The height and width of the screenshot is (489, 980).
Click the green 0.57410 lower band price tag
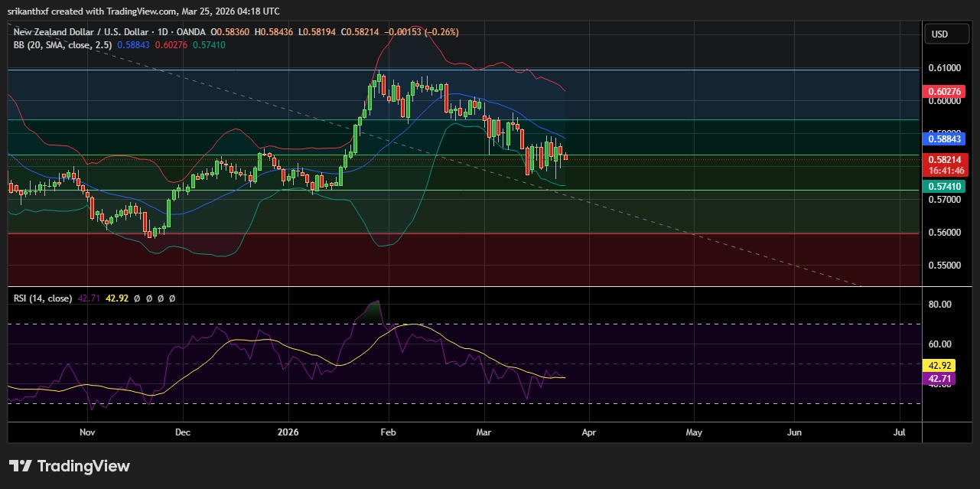[x=946, y=186]
